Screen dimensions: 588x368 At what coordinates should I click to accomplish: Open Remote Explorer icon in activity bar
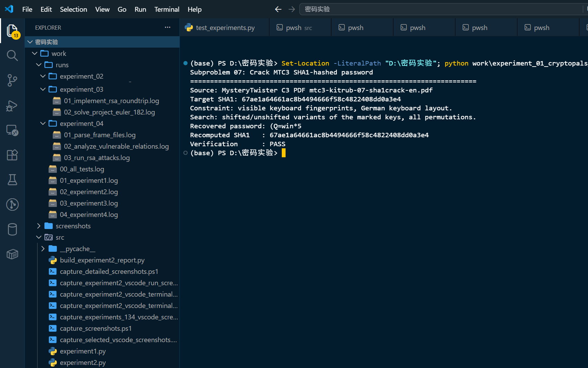pos(12,130)
